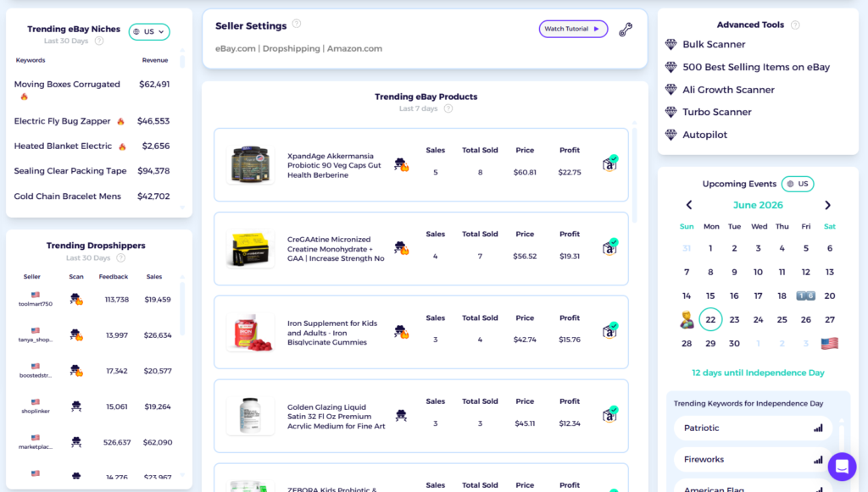Click the Father's Day figure icon on calendar
The height and width of the screenshot is (492, 868).
[687, 319]
